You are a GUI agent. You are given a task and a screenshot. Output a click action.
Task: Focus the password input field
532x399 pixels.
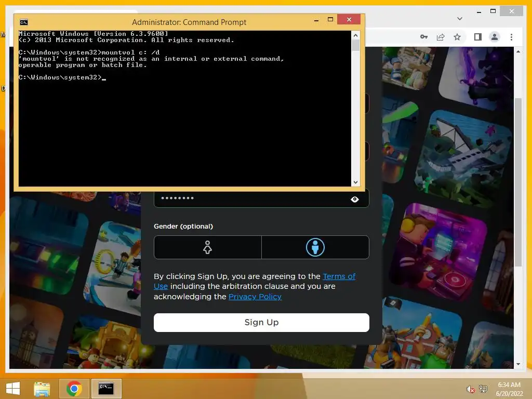(261, 199)
